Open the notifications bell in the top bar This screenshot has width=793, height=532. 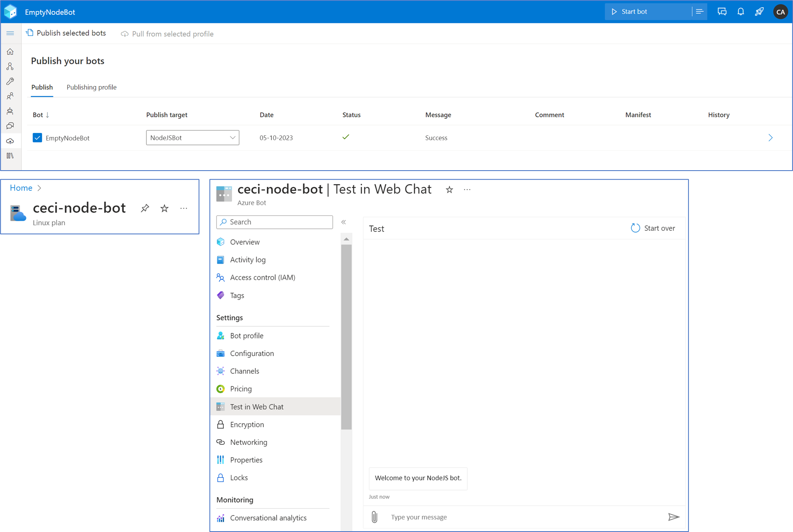click(740, 11)
